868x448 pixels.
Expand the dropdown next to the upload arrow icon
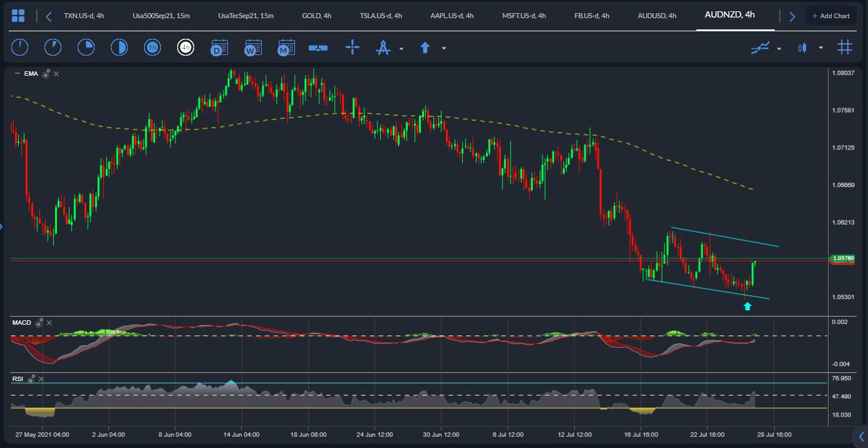pos(444,48)
